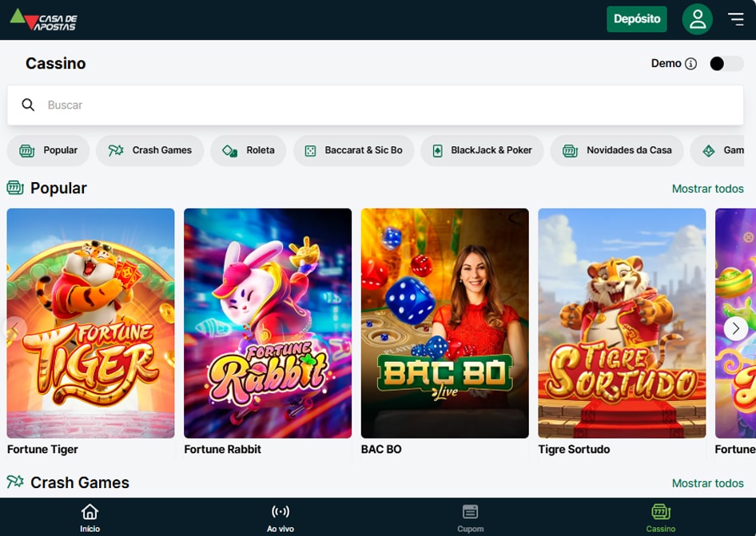Click the Buscar search field
The image size is (756, 536).
(x=384, y=105)
